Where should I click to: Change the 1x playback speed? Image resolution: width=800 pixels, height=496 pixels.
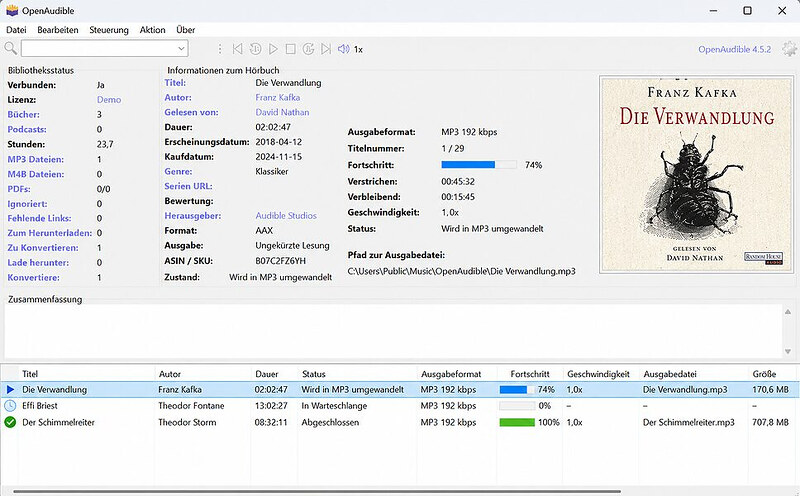pyautogui.click(x=358, y=49)
